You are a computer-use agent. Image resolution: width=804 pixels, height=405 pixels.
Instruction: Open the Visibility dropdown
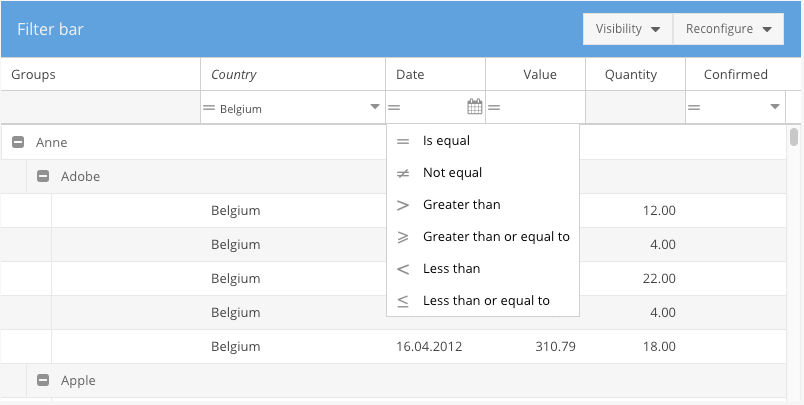pyautogui.click(x=628, y=29)
